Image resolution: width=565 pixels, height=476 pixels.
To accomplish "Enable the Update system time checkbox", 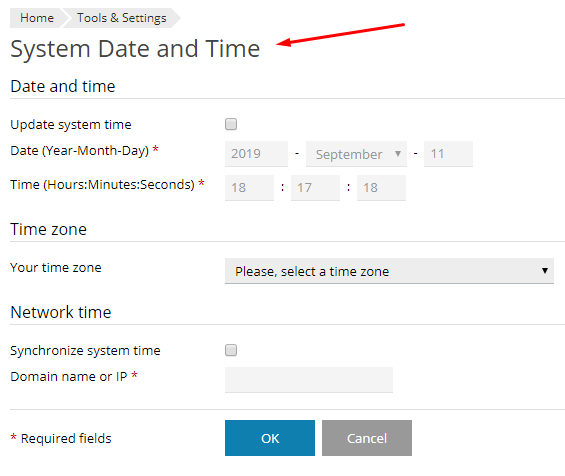I will [231, 124].
